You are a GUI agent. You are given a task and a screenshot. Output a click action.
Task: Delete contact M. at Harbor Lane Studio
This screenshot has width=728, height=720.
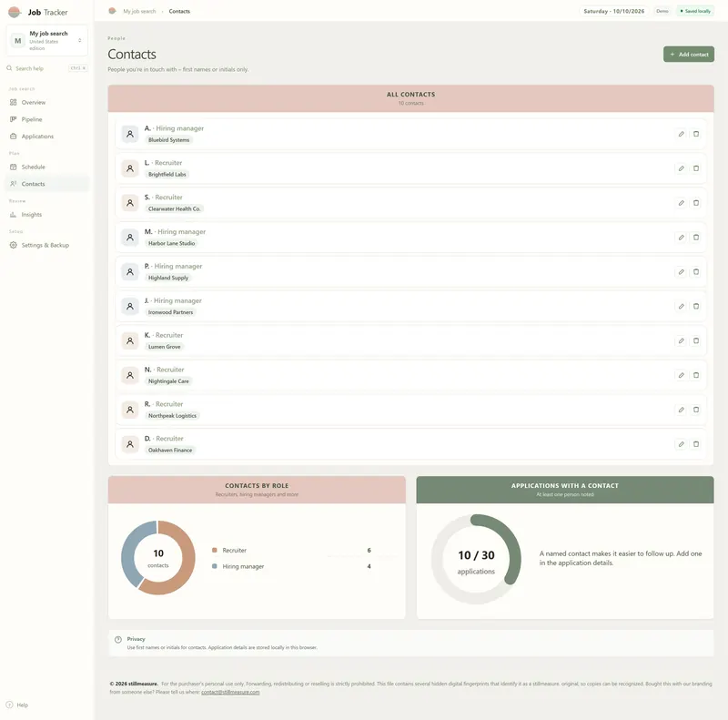[x=696, y=238]
